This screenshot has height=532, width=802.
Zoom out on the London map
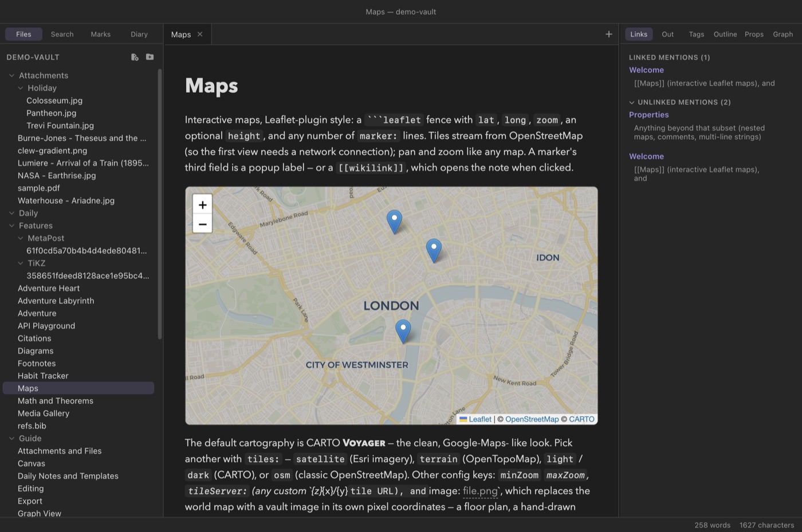[x=203, y=223]
